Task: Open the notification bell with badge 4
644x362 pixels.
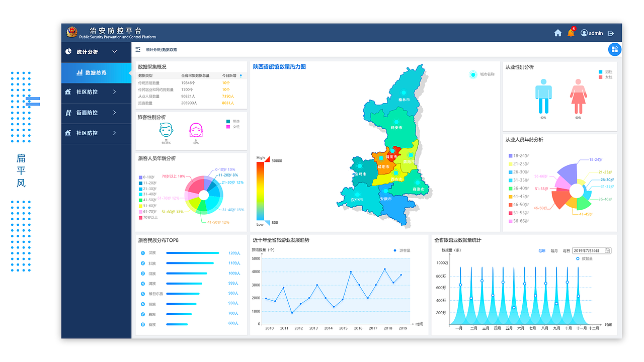Action: [x=571, y=33]
